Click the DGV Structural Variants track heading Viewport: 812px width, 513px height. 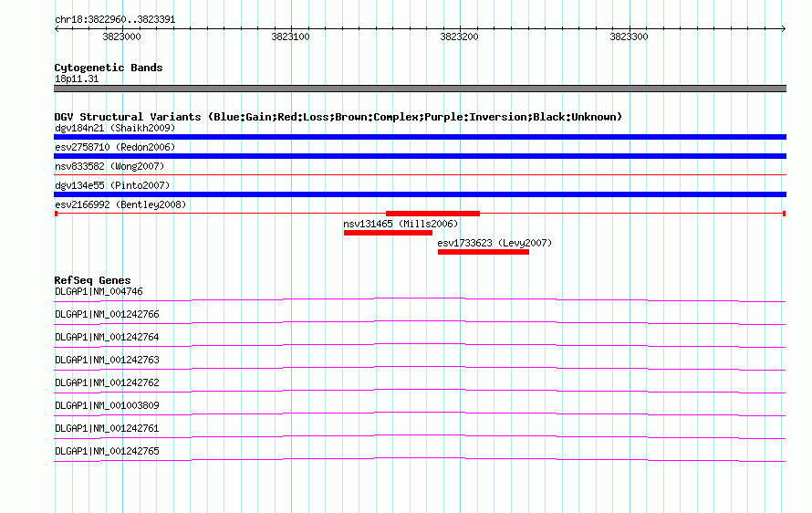click(x=338, y=117)
